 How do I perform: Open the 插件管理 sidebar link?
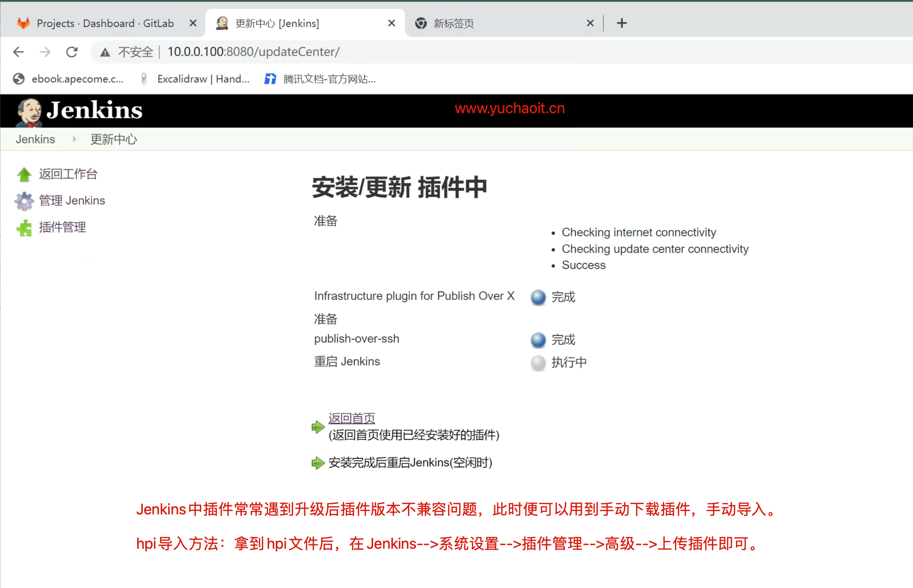click(62, 228)
